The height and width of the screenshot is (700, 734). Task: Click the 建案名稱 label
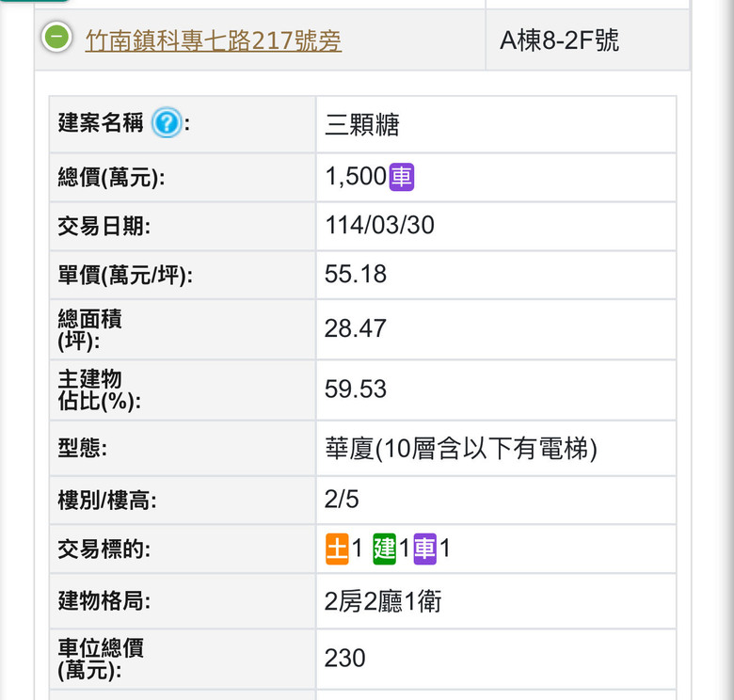pos(101,123)
